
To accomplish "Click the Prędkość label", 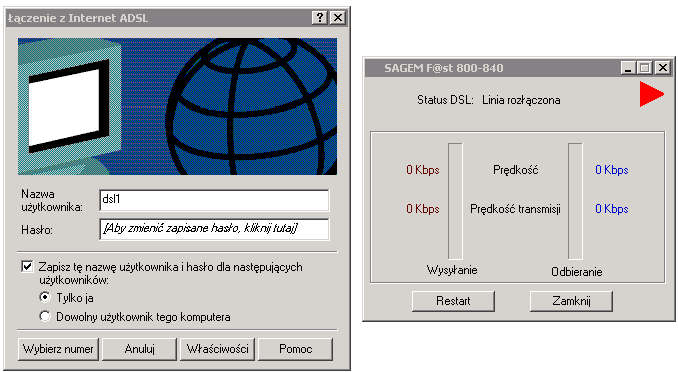I will click(x=515, y=170).
